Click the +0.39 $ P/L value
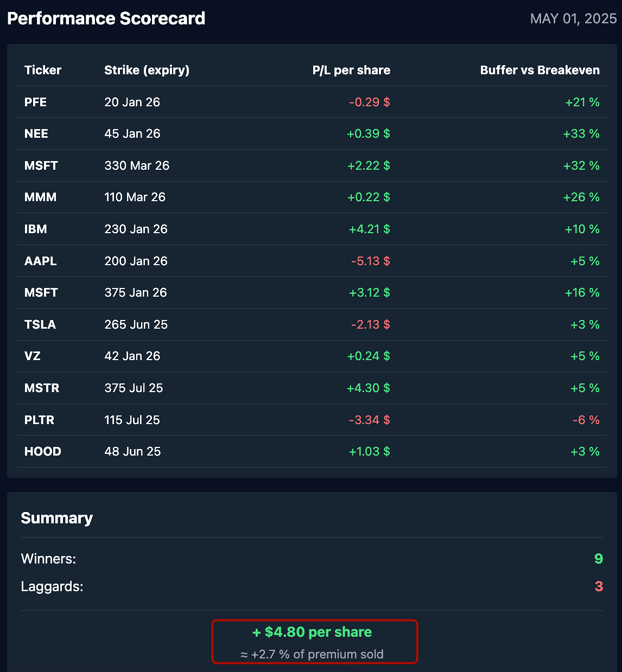The width and height of the screenshot is (622, 672). coord(369,133)
